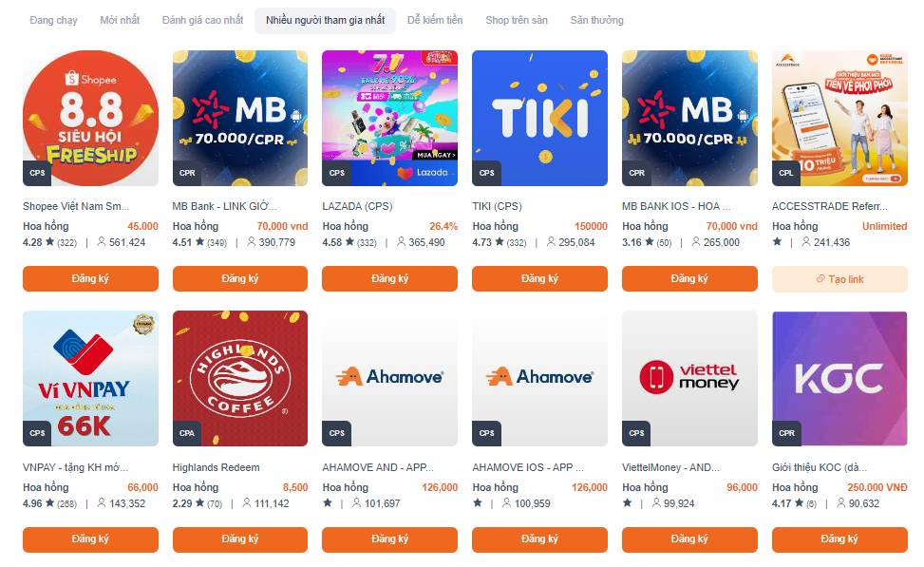
Task: Click the Lazada 7.7 sale banner image
Action: coord(389,118)
